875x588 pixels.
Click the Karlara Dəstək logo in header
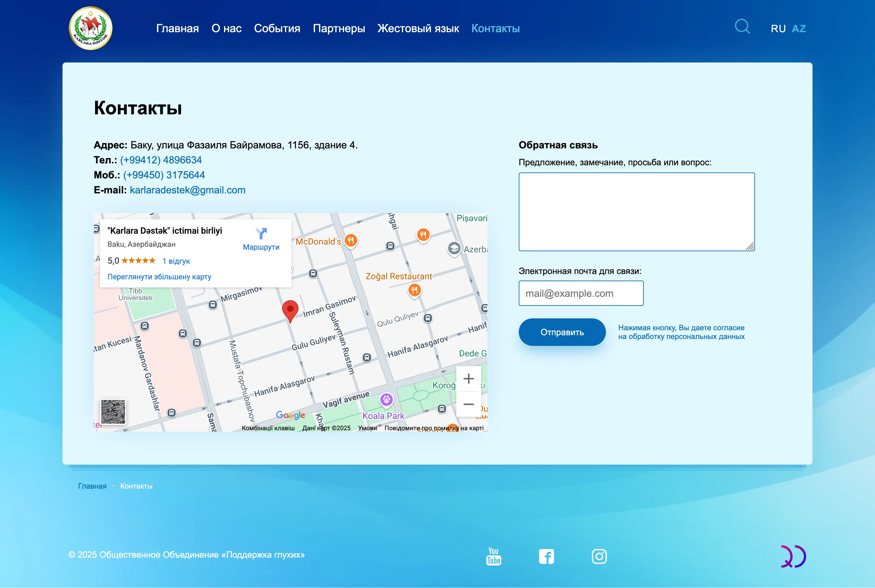(90, 28)
